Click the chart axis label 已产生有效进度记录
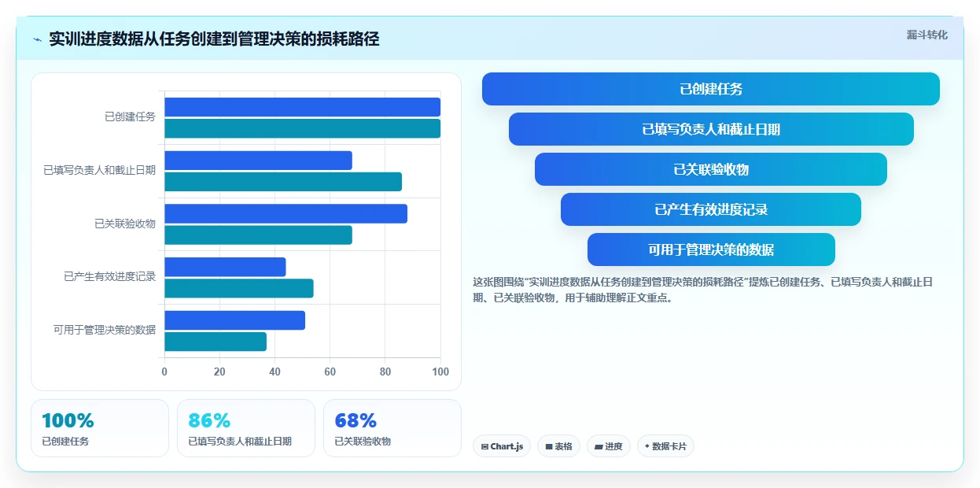Image resolution: width=980 pixels, height=488 pixels. [109, 277]
